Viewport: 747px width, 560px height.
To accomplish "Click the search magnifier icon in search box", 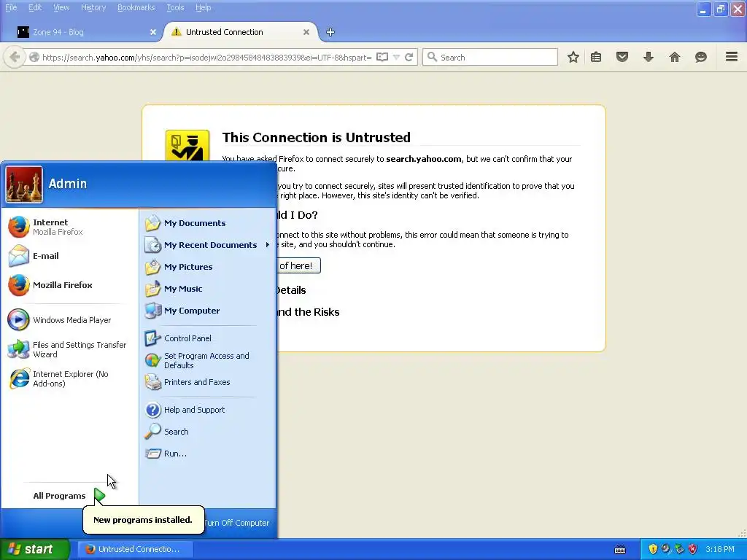I will click(432, 57).
